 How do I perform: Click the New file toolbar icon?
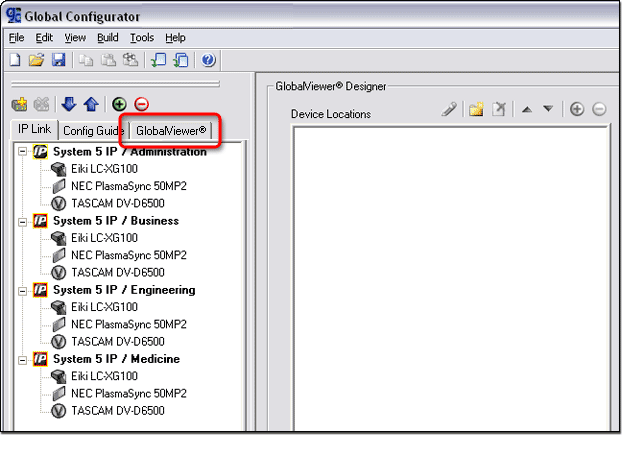[15, 60]
